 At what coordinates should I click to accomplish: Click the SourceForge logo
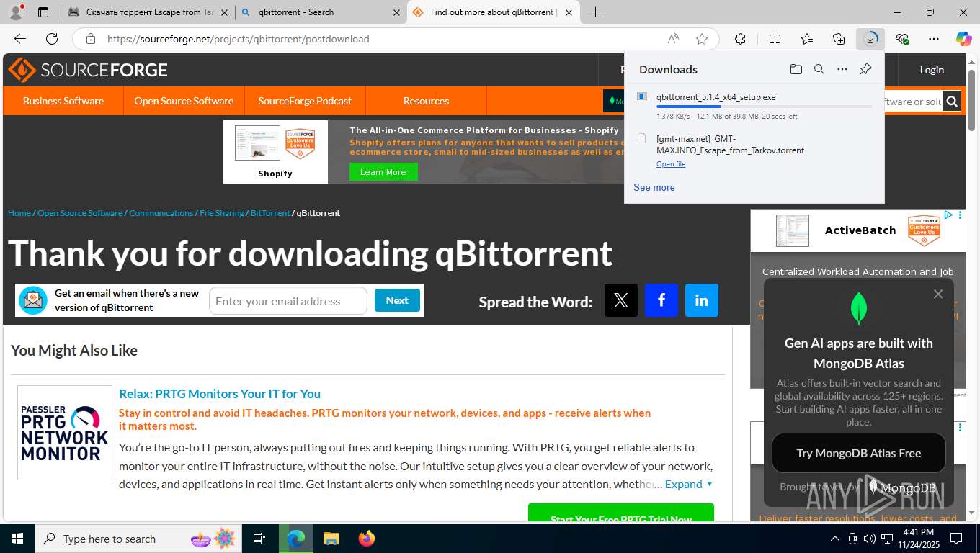(x=88, y=70)
